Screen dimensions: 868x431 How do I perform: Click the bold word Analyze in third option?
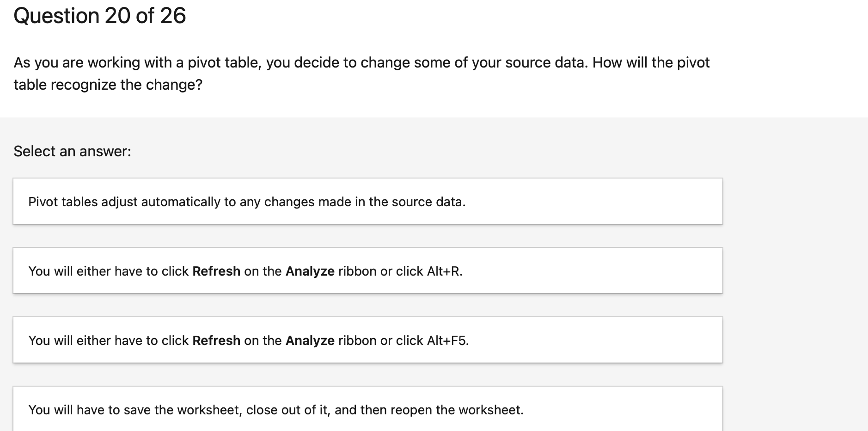pyautogui.click(x=310, y=340)
